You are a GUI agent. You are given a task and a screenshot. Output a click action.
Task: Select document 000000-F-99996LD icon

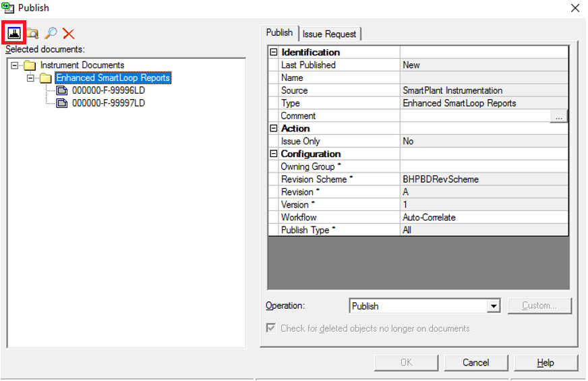(62, 91)
